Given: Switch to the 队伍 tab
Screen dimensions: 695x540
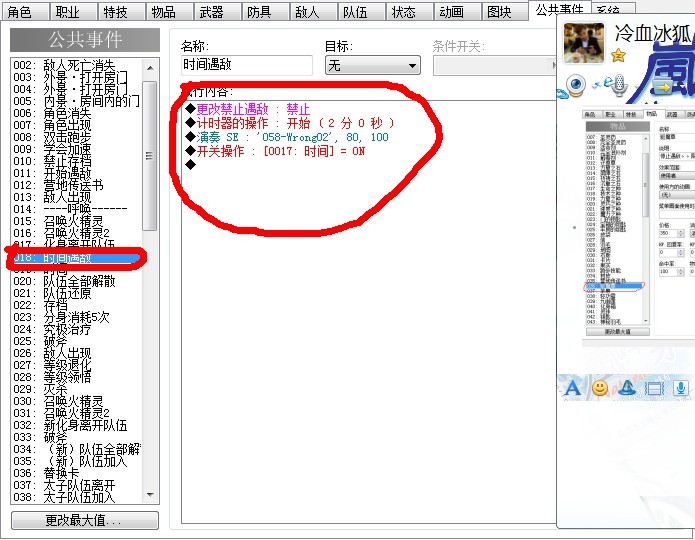Looking at the screenshot, I should 361,12.
